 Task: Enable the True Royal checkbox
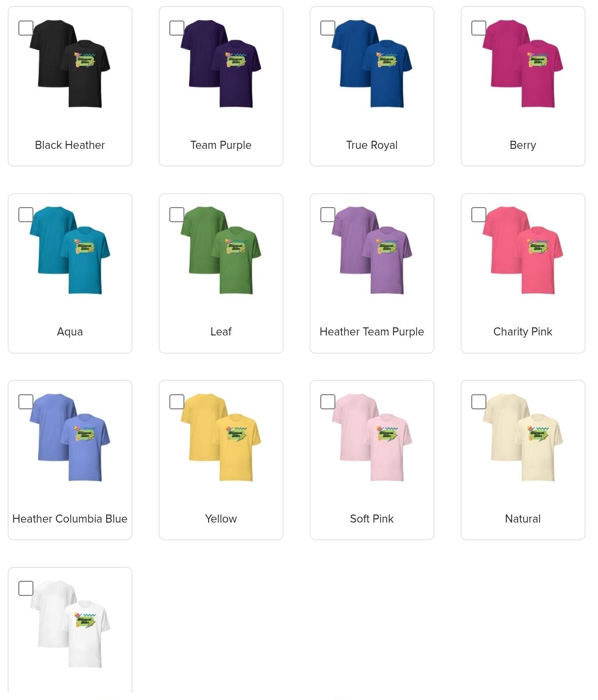coord(328,28)
